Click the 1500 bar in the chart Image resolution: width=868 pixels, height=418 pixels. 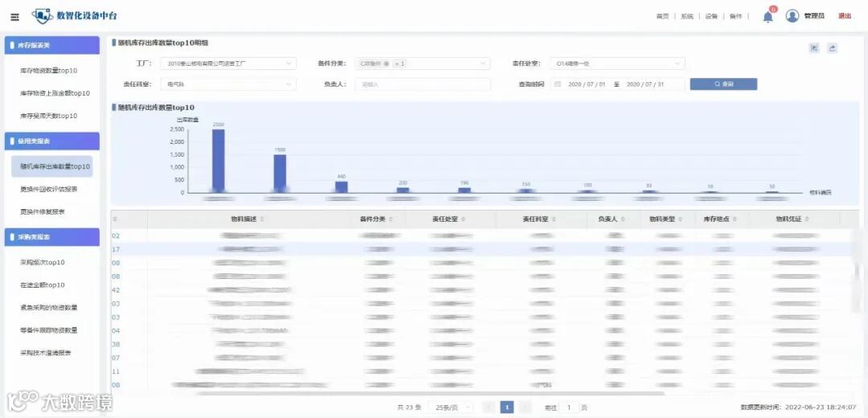point(280,174)
